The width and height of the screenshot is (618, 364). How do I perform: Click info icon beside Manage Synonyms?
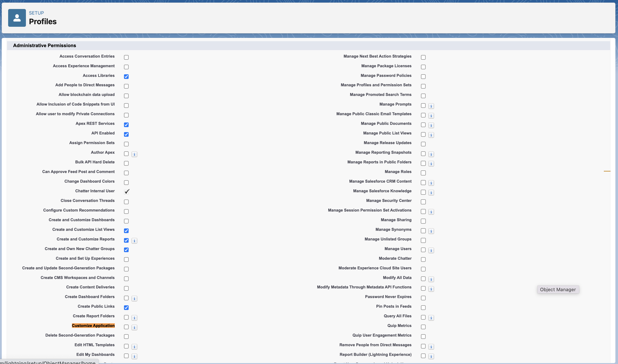click(x=431, y=231)
